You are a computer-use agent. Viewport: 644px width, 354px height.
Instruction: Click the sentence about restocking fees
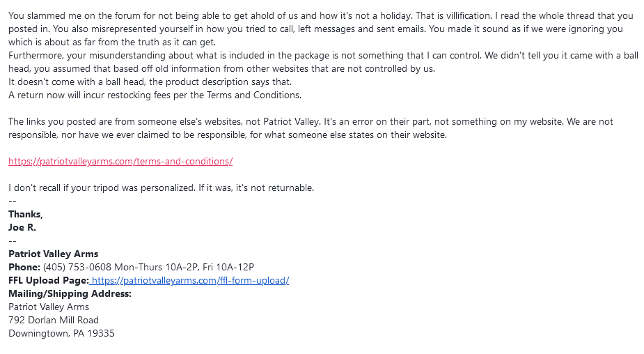(x=155, y=95)
